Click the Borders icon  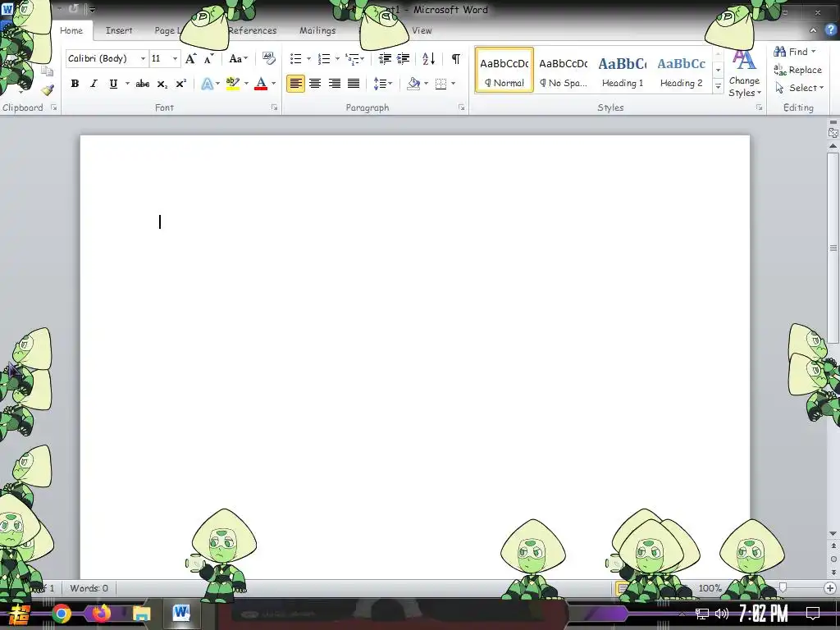(441, 84)
